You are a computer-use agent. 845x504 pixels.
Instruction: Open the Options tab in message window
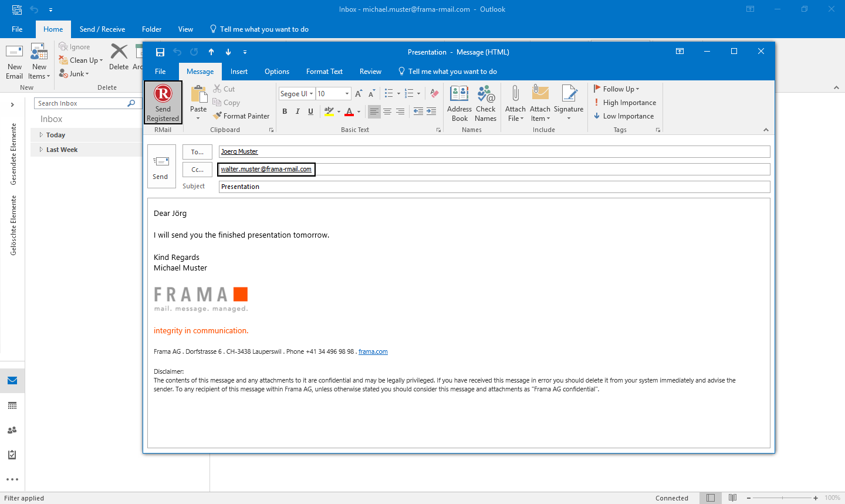click(x=277, y=72)
